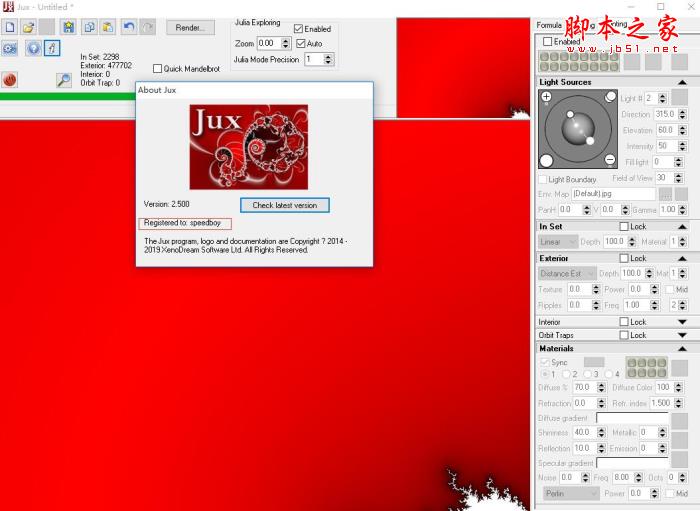Viewport: 700px width, 511px height.
Task: Click the Shininess stepper arrows
Action: (601, 432)
